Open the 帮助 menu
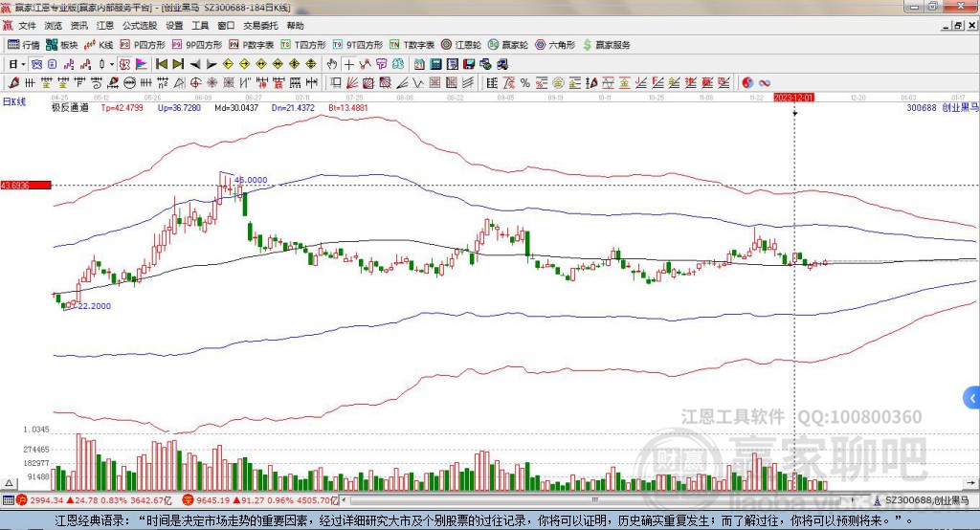Image resolution: width=980 pixels, height=530 pixels. [295, 26]
